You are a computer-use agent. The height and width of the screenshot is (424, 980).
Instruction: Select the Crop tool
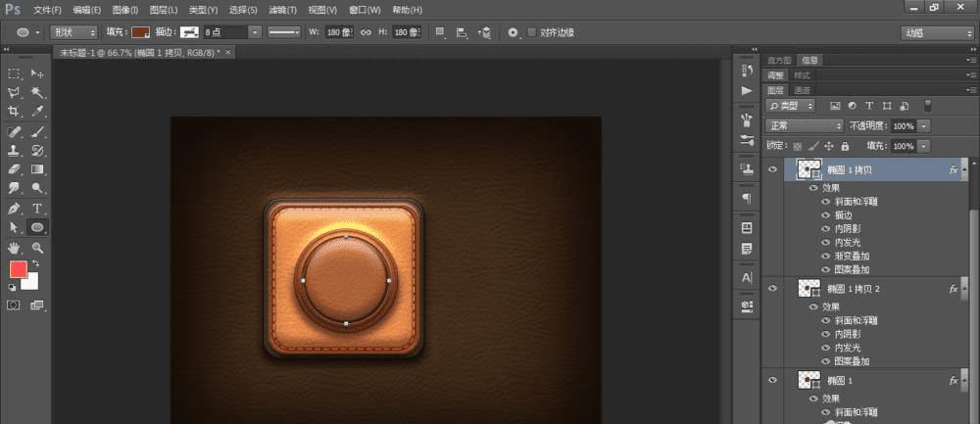click(15, 112)
